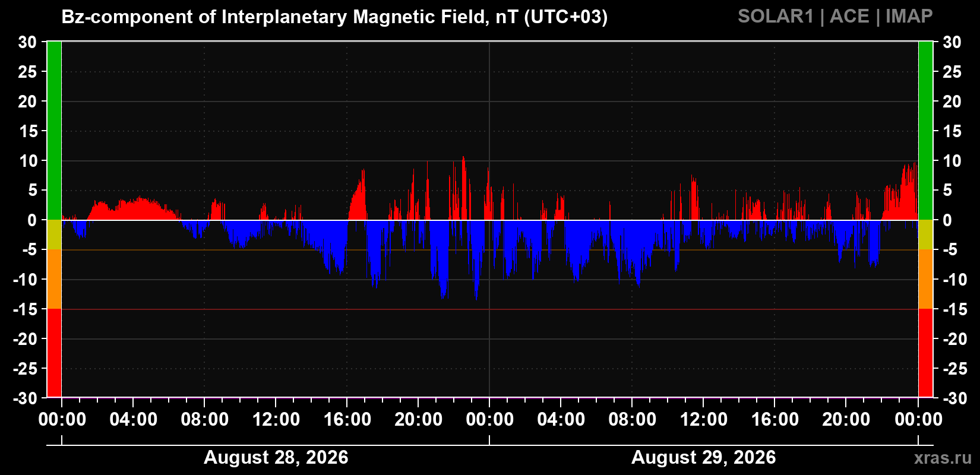The image size is (980, 475).
Task: Click the 08:00 time label on August 29
Action: pos(633,420)
